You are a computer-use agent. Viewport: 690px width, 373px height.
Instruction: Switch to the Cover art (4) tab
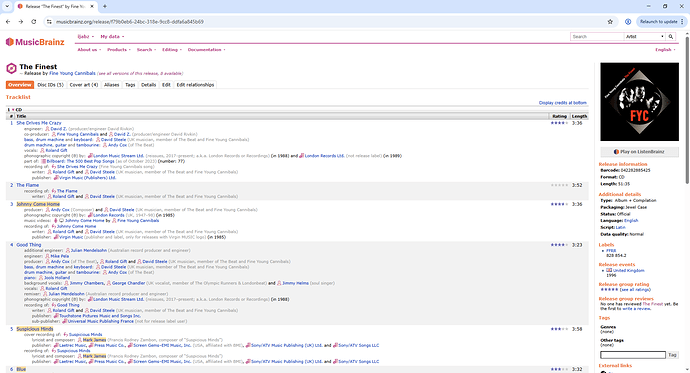click(84, 85)
